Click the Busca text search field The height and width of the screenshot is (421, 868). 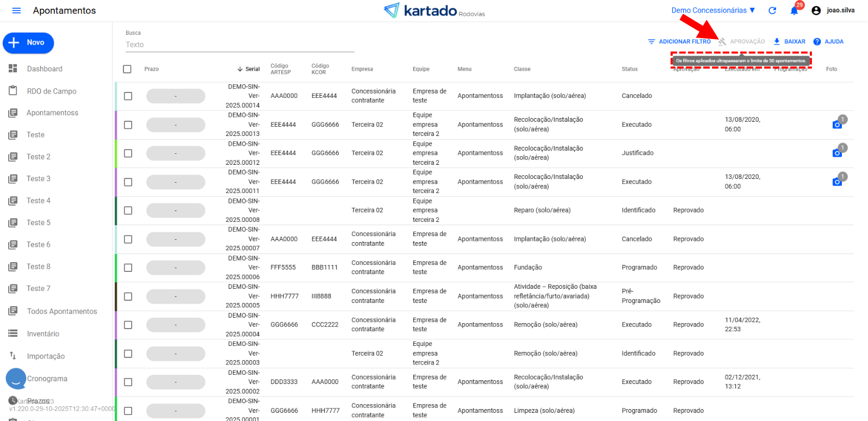coord(239,45)
